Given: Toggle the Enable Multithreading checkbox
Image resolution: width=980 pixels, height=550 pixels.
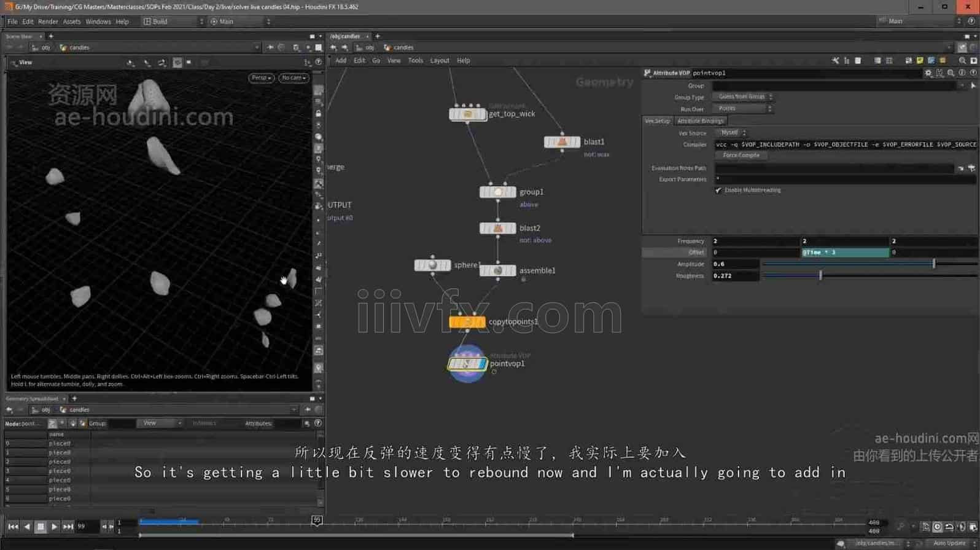Looking at the screenshot, I should coord(718,191).
